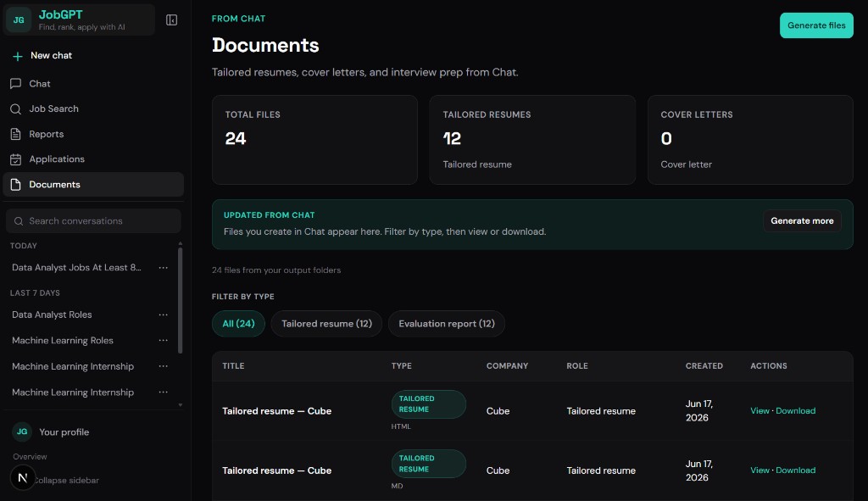Open Machine Learning Roles conversation
The width and height of the screenshot is (868, 501).
point(63,341)
